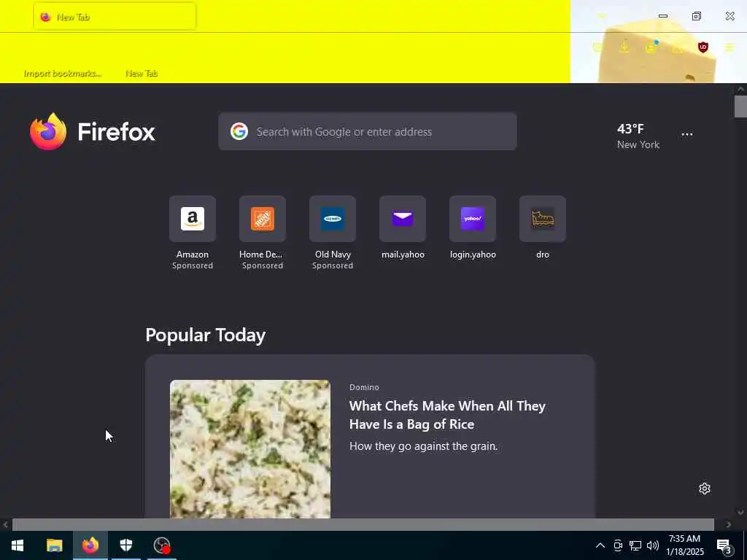Minimize the Firefox window

coord(662,16)
